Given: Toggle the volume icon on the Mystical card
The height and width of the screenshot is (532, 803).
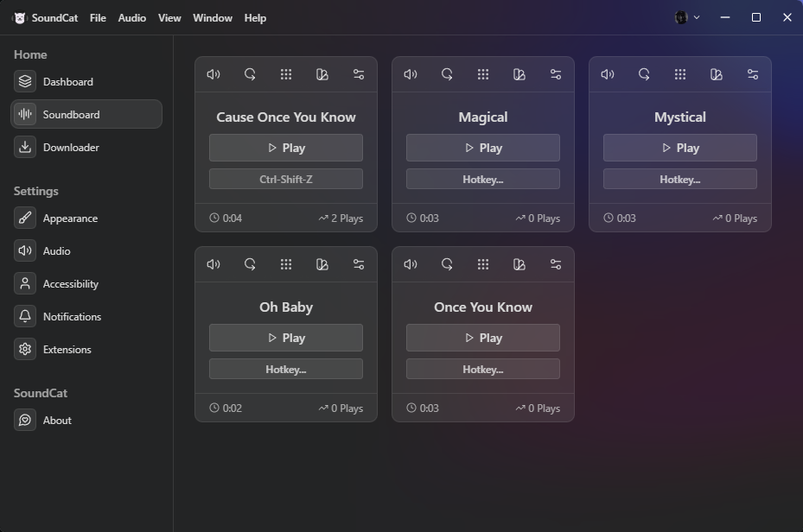Looking at the screenshot, I should point(608,74).
